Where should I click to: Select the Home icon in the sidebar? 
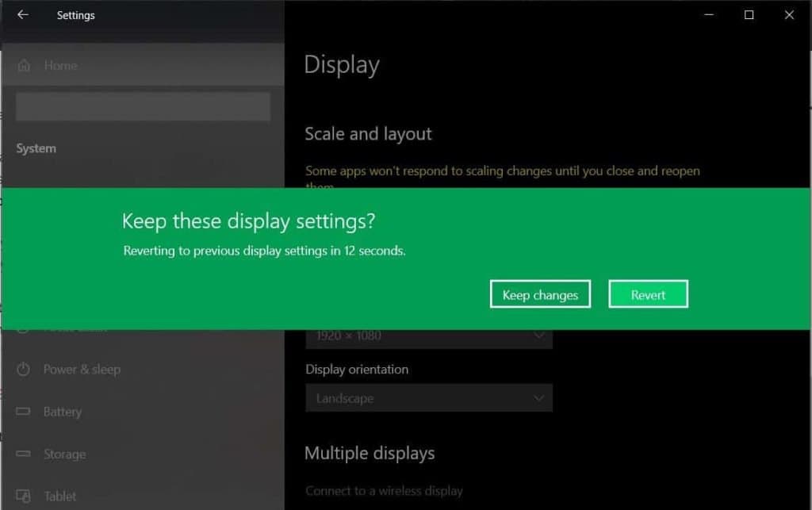click(x=24, y=66)
